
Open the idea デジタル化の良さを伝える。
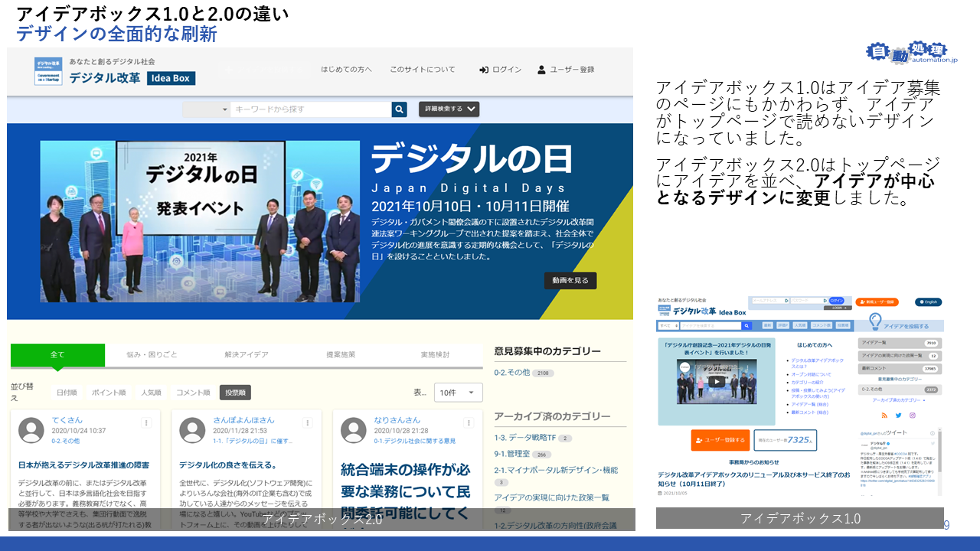228,465
